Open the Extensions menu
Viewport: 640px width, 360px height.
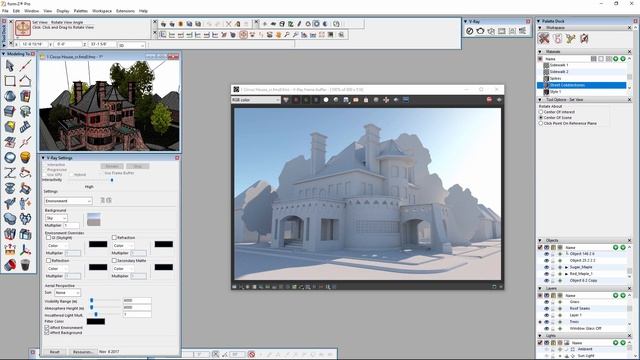coord(125,11)
